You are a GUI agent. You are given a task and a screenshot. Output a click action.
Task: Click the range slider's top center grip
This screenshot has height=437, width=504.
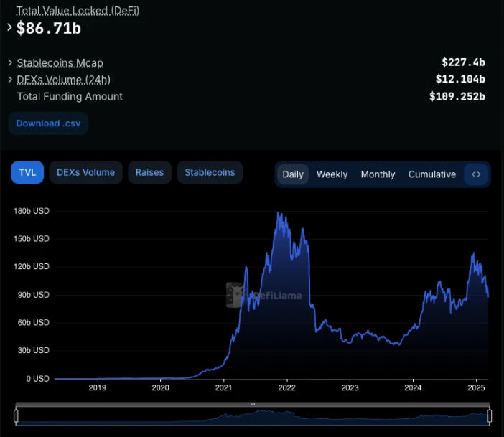pos(253,404)
